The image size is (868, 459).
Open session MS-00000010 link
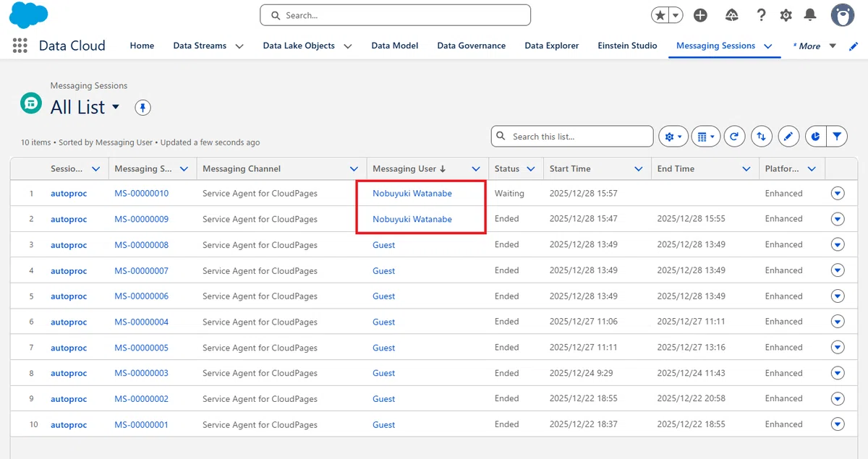coord(142,194)
